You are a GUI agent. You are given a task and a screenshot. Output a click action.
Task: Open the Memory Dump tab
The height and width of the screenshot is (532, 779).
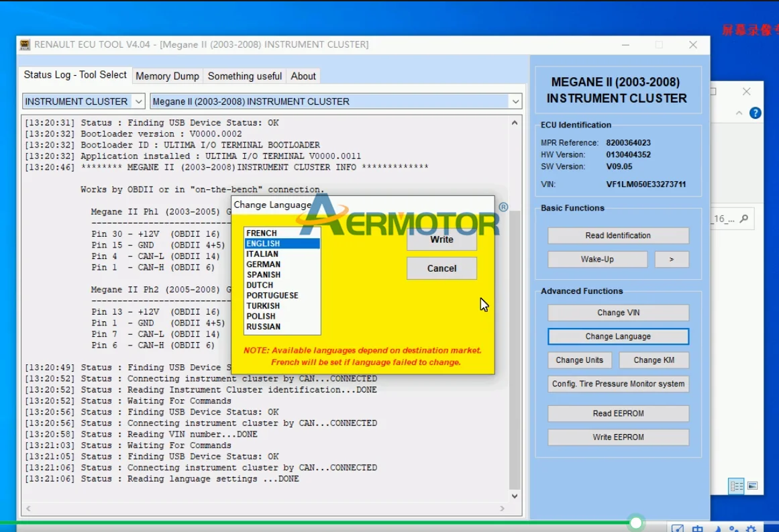[168, 76]
